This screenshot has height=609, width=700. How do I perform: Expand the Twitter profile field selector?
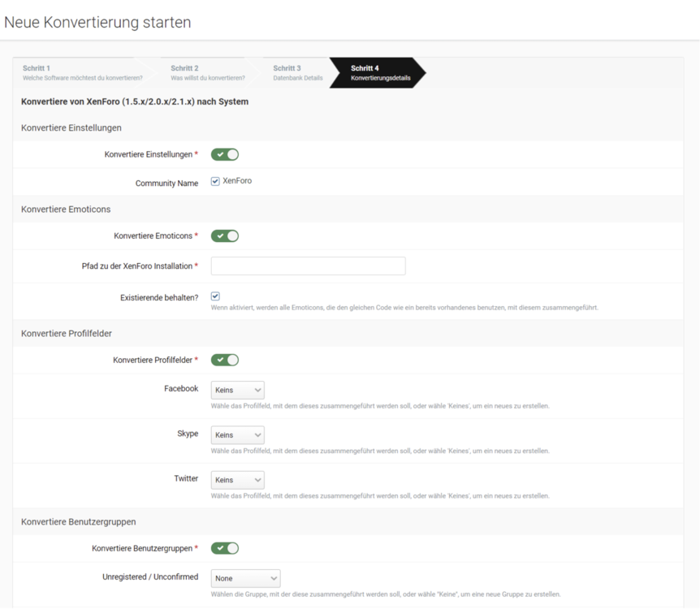click(237, 479)
